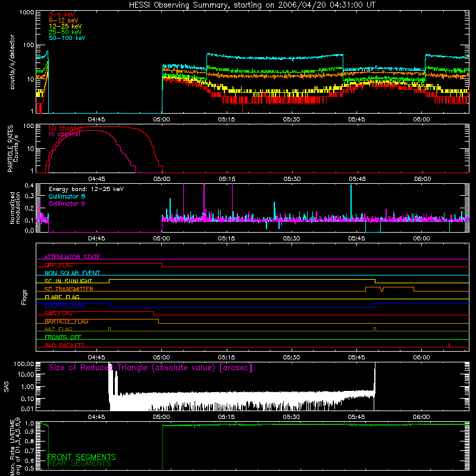This screenshot has height=476, width=476.
Task: Click the SAA_FLAG label
Action: click(58, 313)
